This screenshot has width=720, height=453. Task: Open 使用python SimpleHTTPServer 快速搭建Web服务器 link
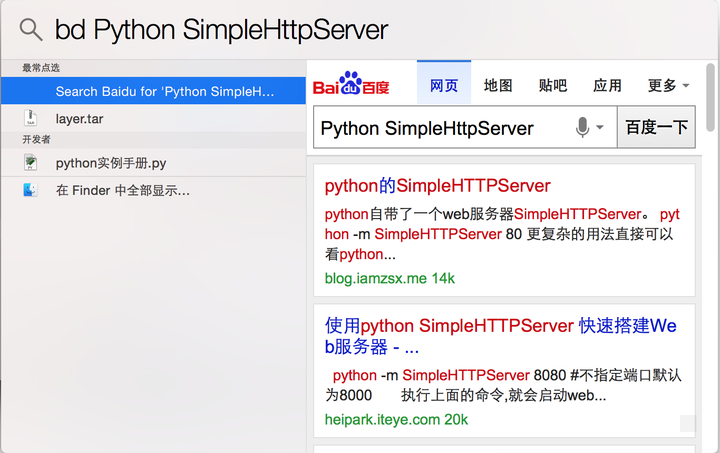pos(501,336)
